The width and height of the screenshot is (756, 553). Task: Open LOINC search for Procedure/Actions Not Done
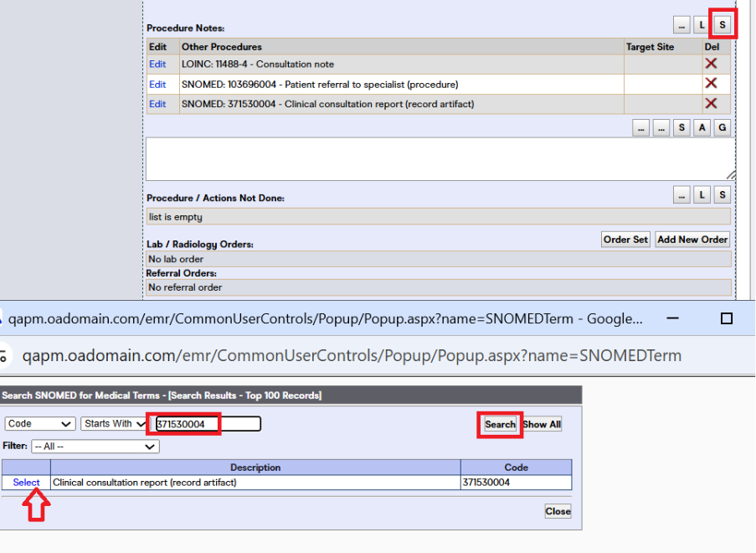[x=702, y=194]
